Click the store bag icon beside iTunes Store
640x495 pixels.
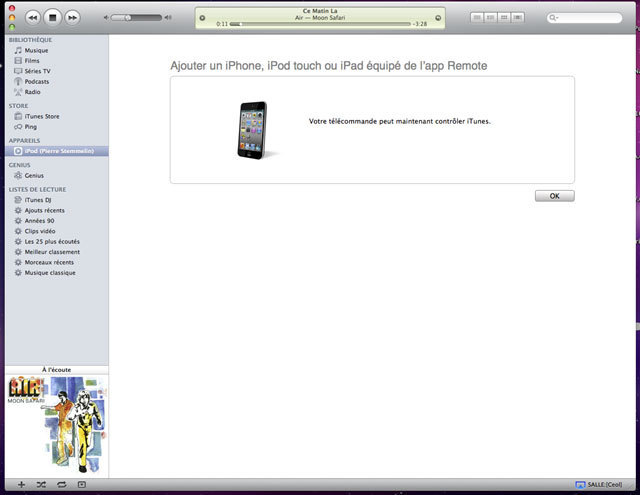coord(18,116)
